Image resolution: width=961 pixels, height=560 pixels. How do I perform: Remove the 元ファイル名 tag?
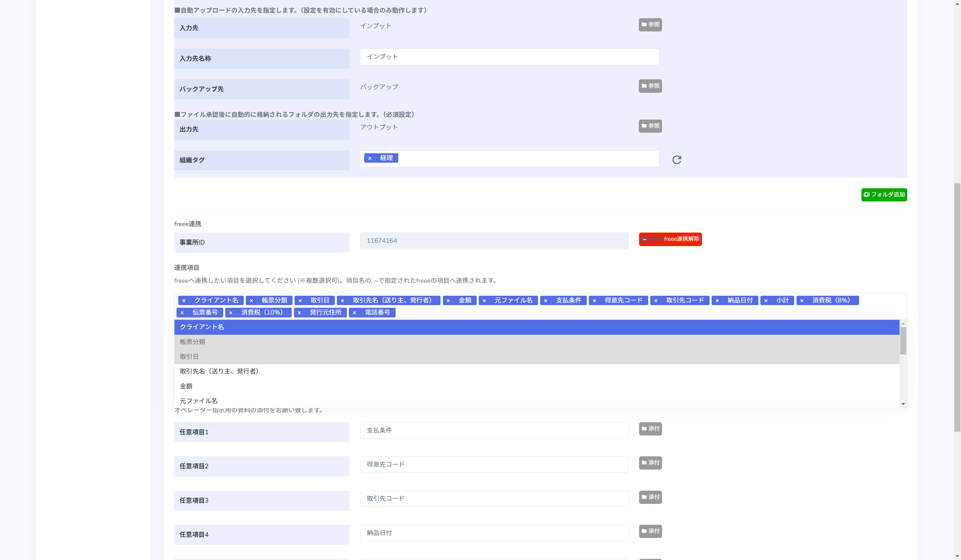[484, 301]
